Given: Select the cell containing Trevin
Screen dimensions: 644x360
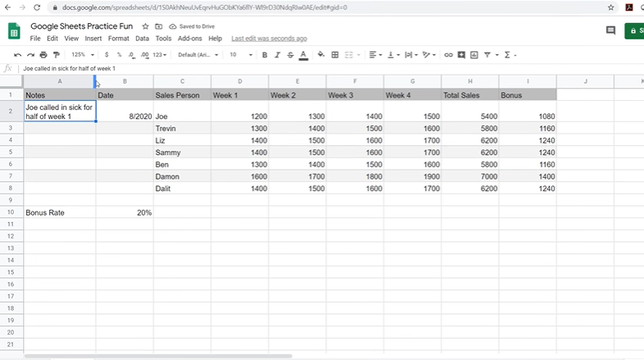Looking at the screenshot, I should pos(182,128).
